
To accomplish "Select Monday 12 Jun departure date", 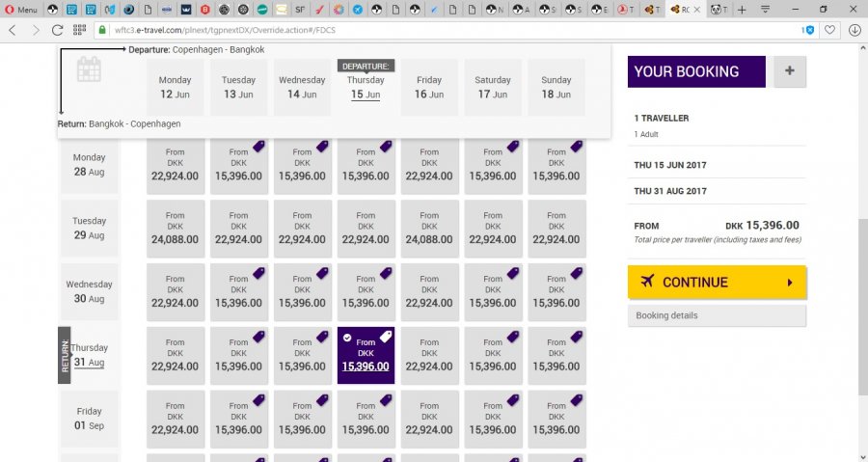I will [x=175, y=88].
